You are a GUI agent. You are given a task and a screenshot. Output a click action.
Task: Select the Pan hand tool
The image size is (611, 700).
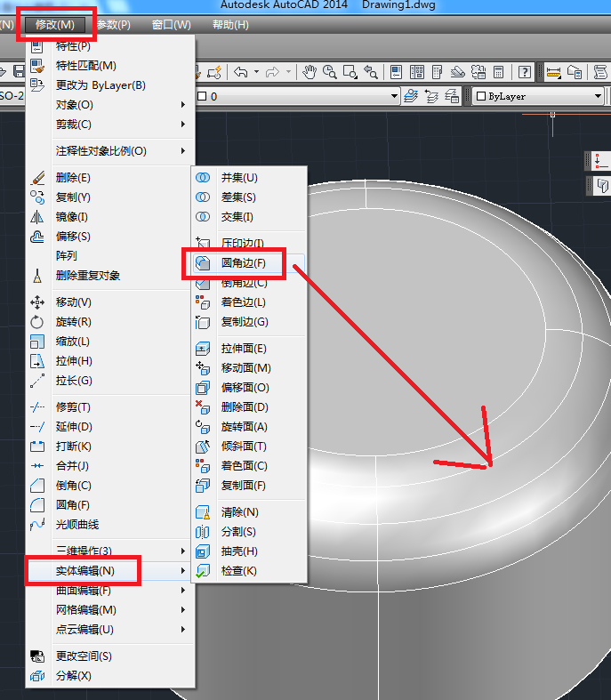tap(310, 72)
